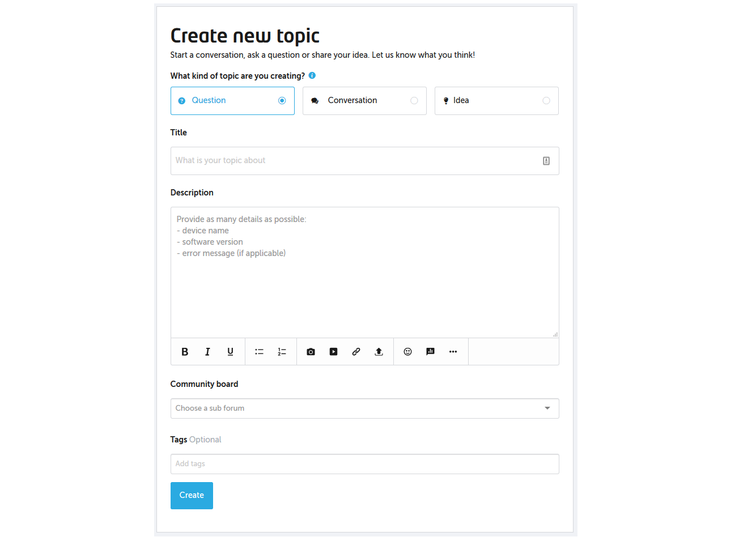Toggle italic text formatting

[x=207, y=352]
